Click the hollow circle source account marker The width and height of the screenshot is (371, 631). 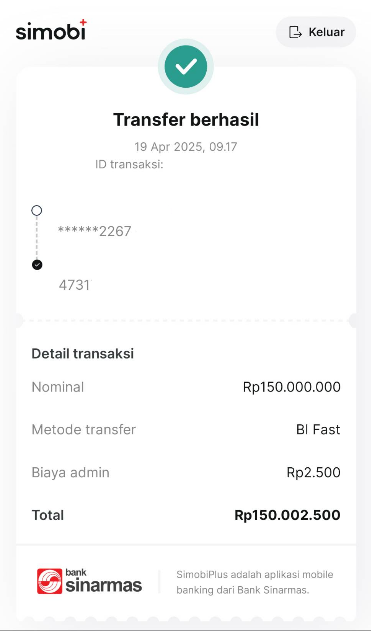click(x=37, y=210)
